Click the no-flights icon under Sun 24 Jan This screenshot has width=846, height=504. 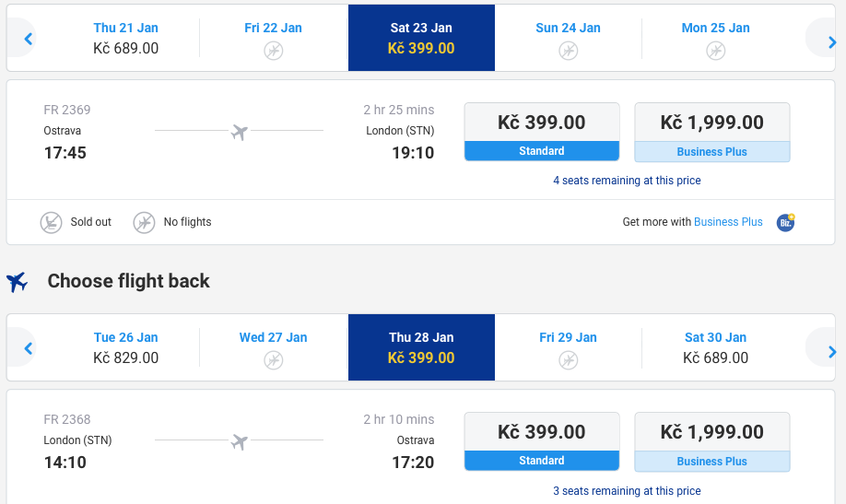click(568, 51)
